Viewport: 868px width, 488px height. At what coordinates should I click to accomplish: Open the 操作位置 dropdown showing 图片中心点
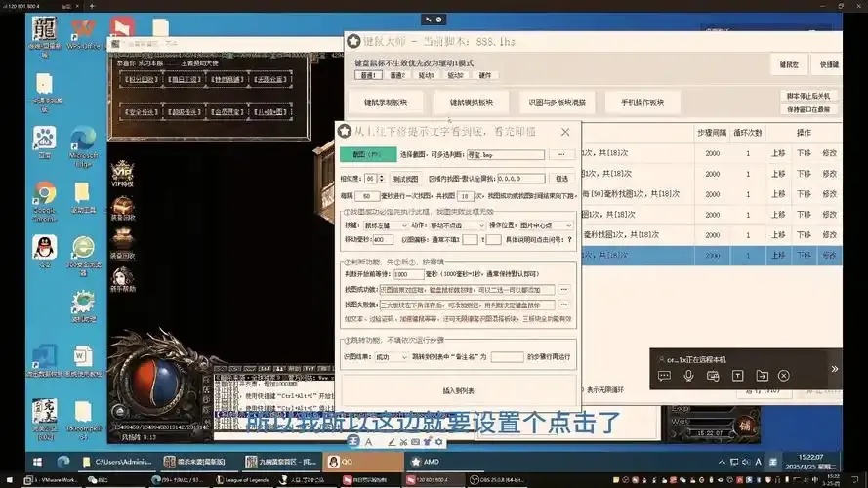pyautogui.click(x=546, y=225)
